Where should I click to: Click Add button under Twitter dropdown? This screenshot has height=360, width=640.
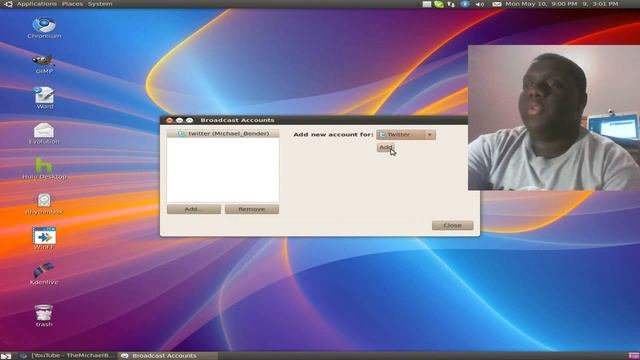point(386,147)
